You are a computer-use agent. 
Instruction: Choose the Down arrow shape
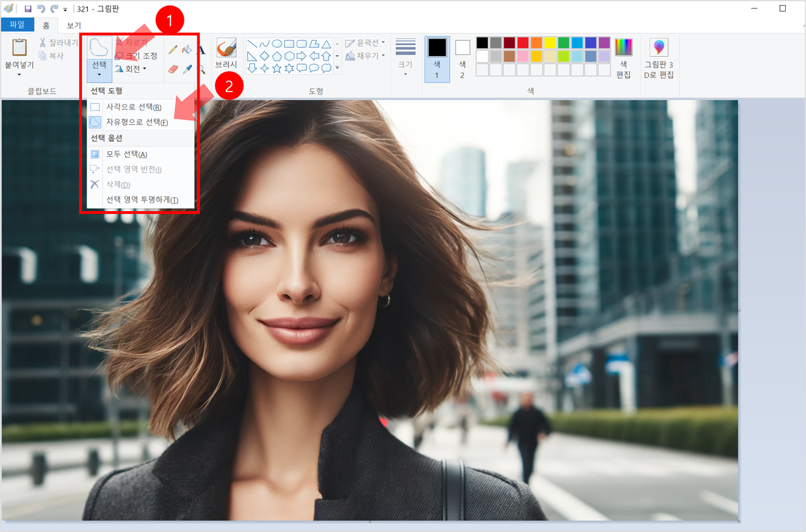click(252, 68)
